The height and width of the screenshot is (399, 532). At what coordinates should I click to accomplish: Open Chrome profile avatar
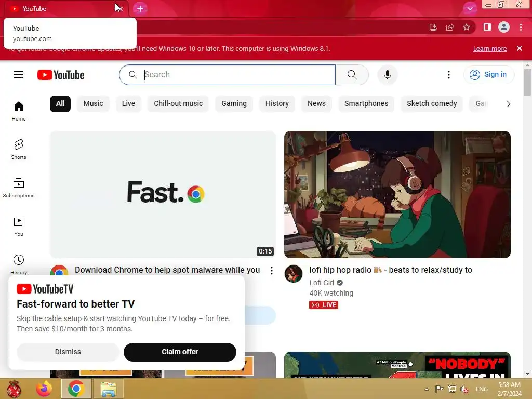pos(504,27)
